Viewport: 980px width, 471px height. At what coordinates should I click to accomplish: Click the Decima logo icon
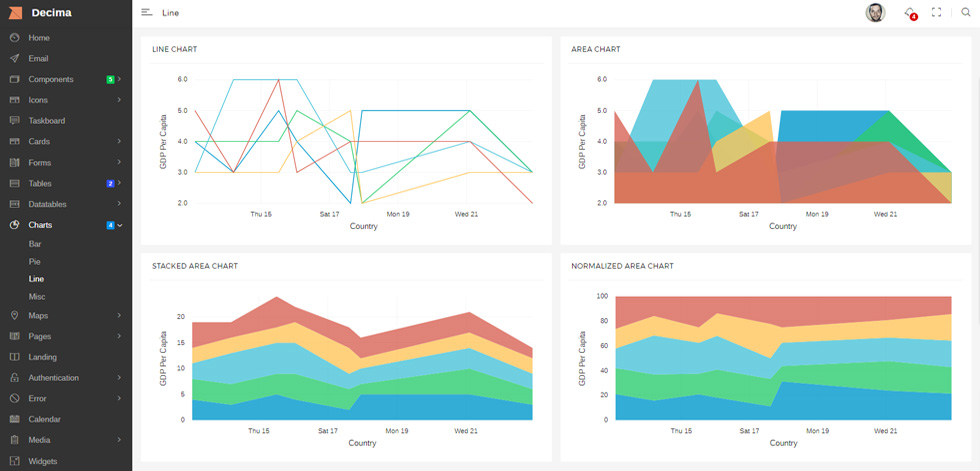16,12
